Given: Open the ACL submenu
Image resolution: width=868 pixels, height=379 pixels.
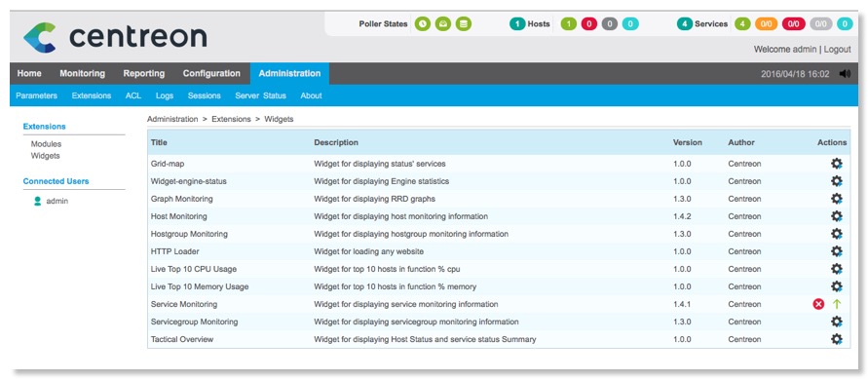Looking at the screenshot, I should tap(133, 95).
